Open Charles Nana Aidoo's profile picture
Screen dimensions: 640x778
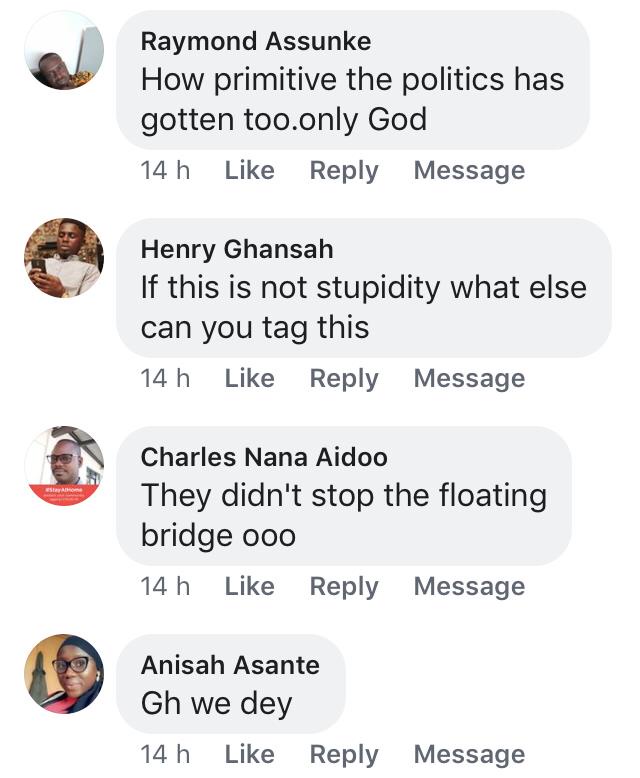(x=64, y=466)
